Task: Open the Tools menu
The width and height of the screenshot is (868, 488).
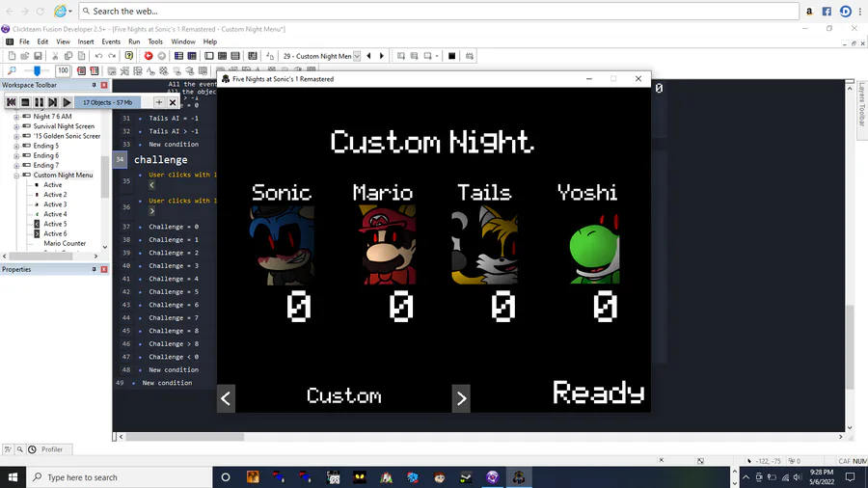Action: (155, 41)
